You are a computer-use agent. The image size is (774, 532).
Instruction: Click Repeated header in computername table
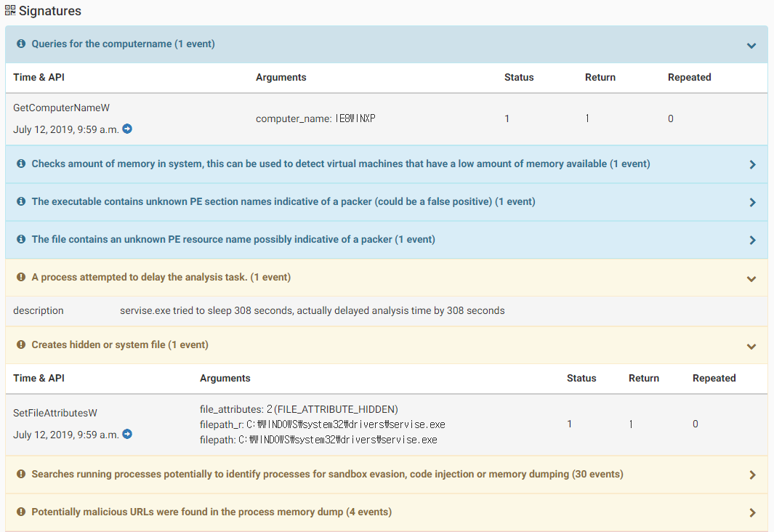pos(689,77)
